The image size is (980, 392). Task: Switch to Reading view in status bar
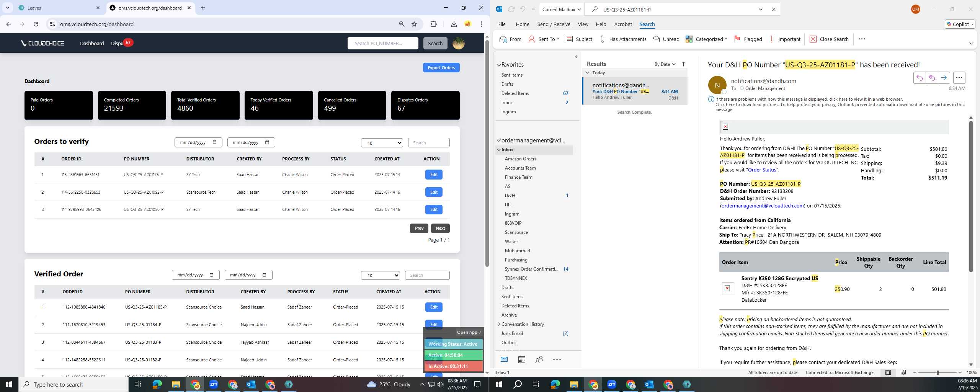[x=903, y=372]
